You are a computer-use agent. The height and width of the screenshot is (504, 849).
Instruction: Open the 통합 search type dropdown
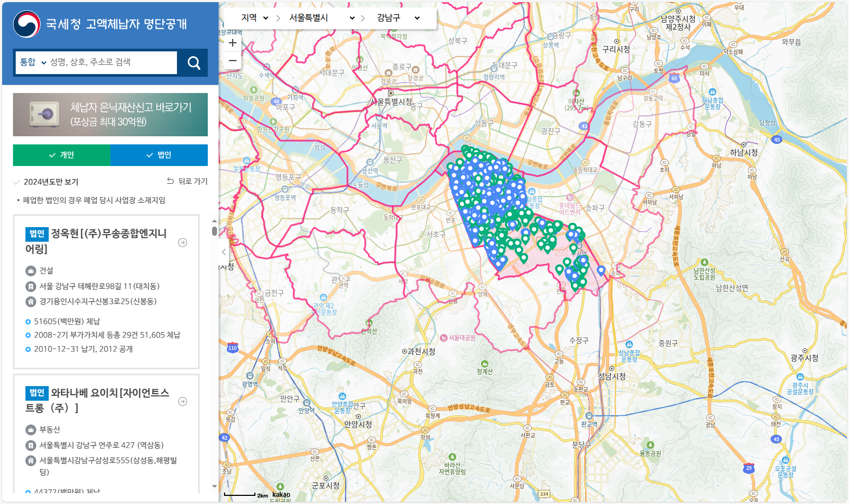click(32, 62)
